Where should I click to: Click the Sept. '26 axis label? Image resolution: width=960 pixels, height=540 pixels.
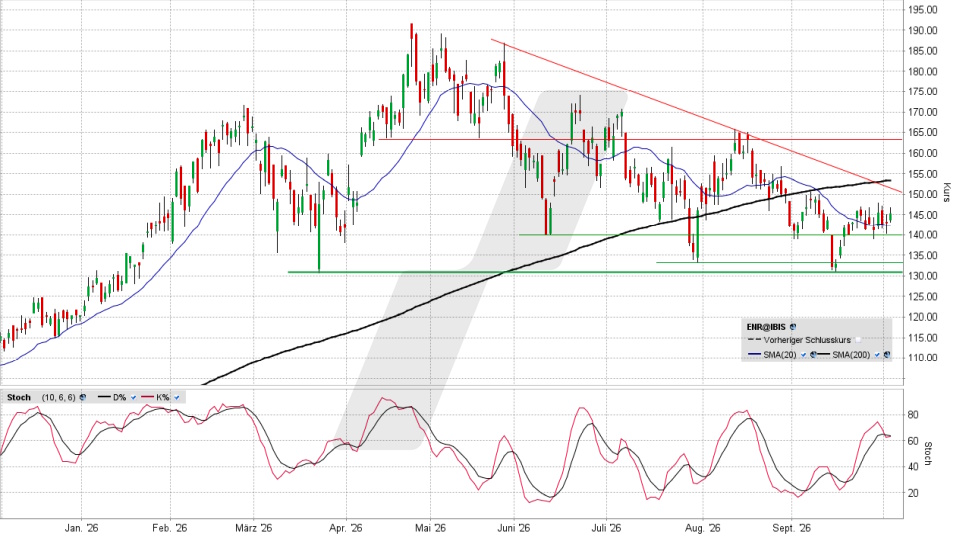point(792,528)
